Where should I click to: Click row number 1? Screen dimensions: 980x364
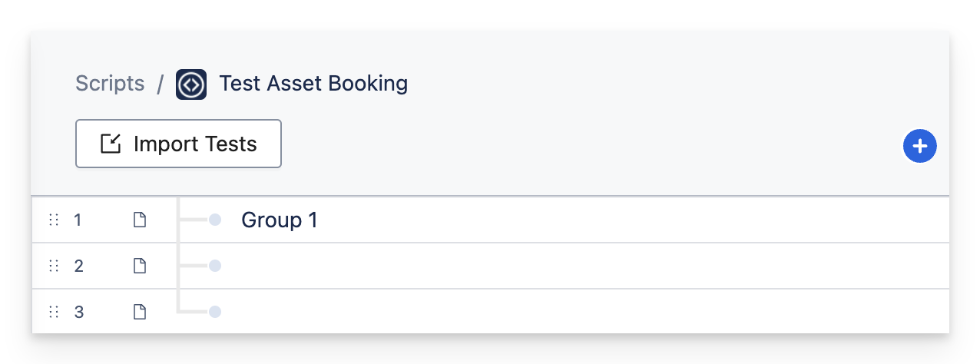point(78,220)
